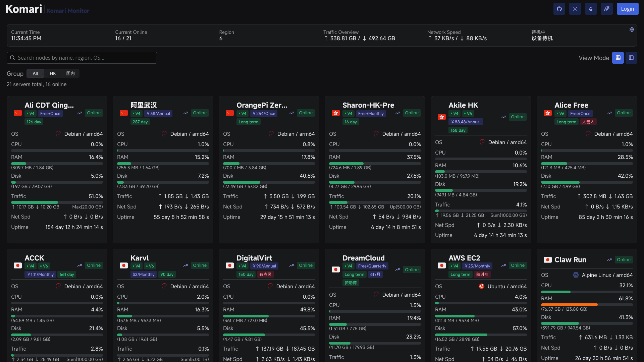Expand the DreamCloud server card
644x362 pixels.
[x=363, y=258]
